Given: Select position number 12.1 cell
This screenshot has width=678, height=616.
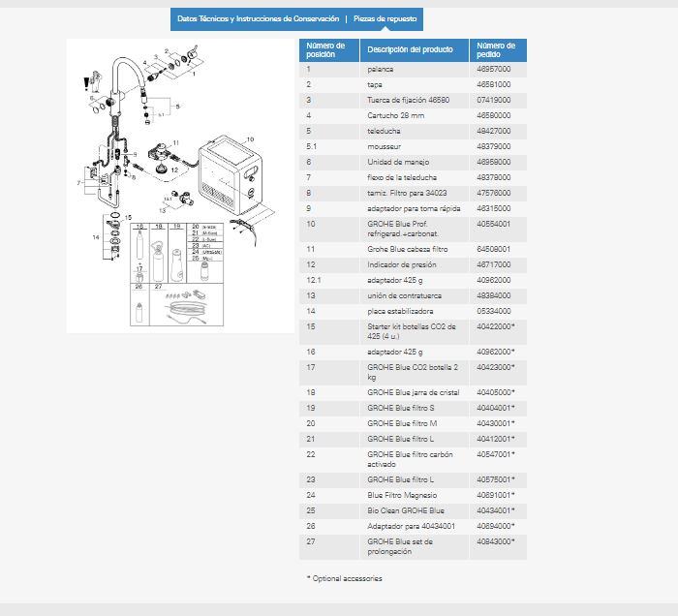Looking at the screenshot, I should click(329, 281).
